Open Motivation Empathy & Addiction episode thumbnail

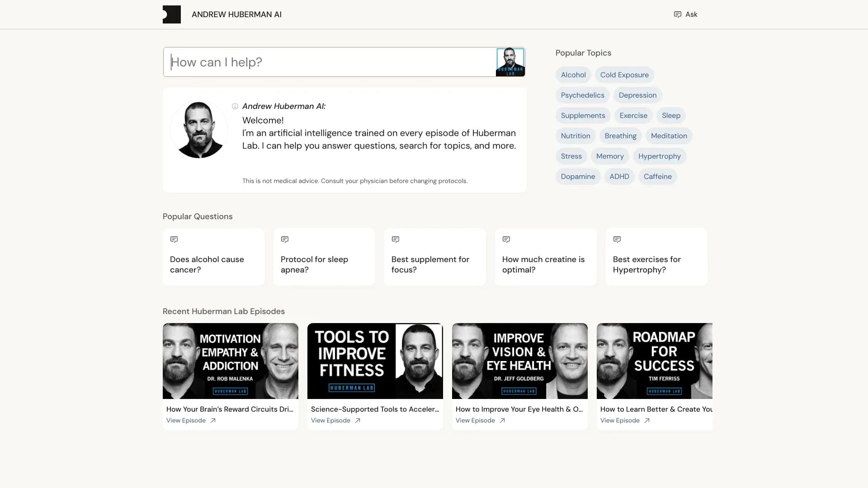point(231,361)
